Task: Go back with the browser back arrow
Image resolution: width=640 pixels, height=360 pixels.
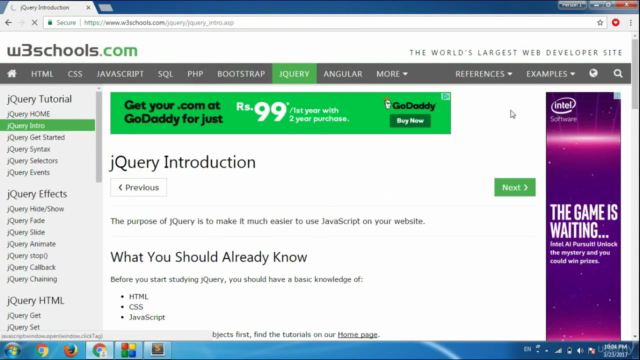Action: tap(9, 22)
